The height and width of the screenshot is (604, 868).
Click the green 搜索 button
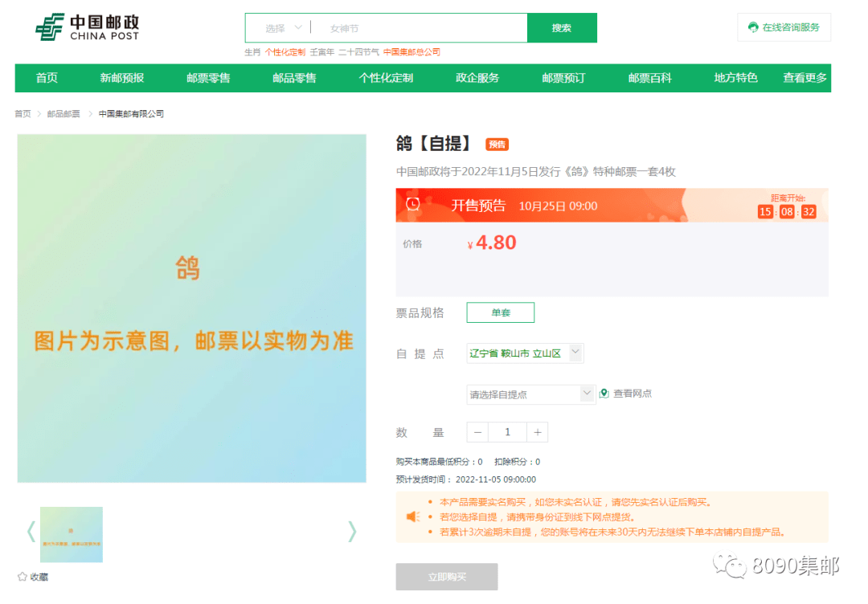(x=562, y=27)
